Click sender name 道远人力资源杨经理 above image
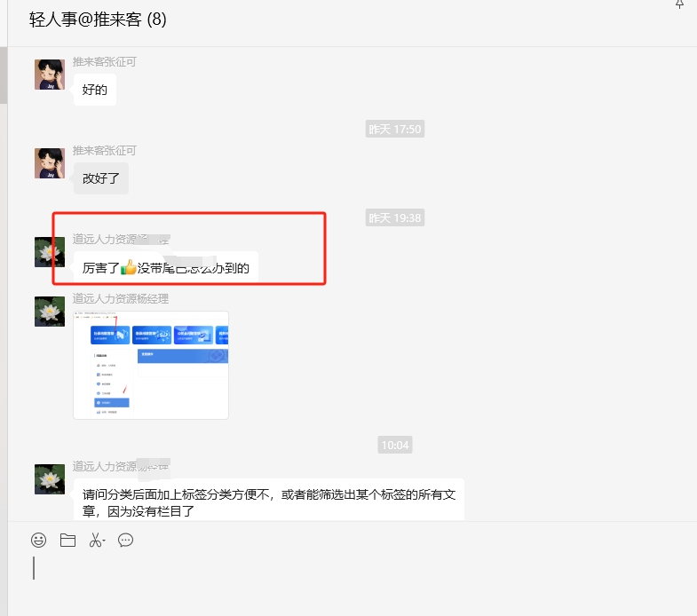Viewport: 697px width, 616px height. coord(121,299)
